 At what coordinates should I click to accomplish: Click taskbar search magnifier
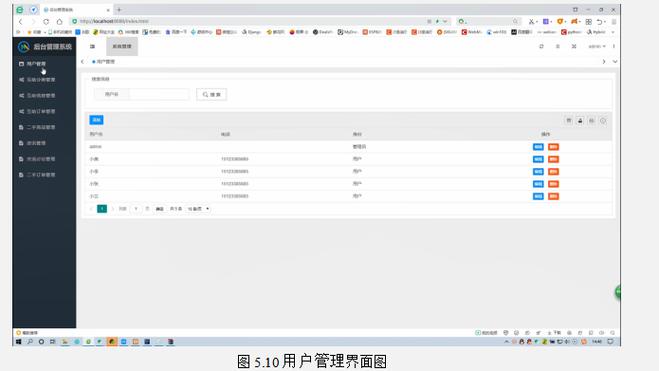(30, 342)
